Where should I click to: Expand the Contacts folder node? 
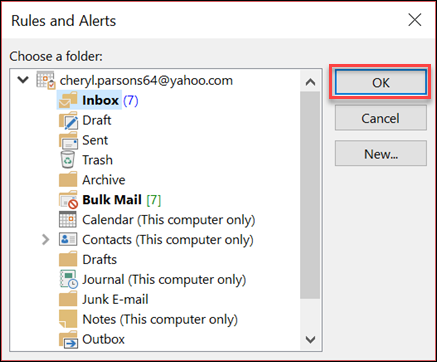tap(46, 239)
